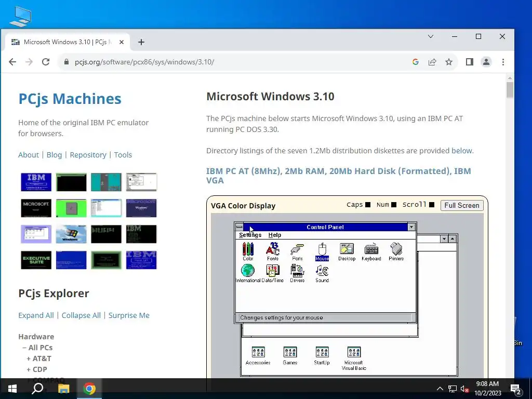
Task: Click the Expand All link
Action: (36, 315)
